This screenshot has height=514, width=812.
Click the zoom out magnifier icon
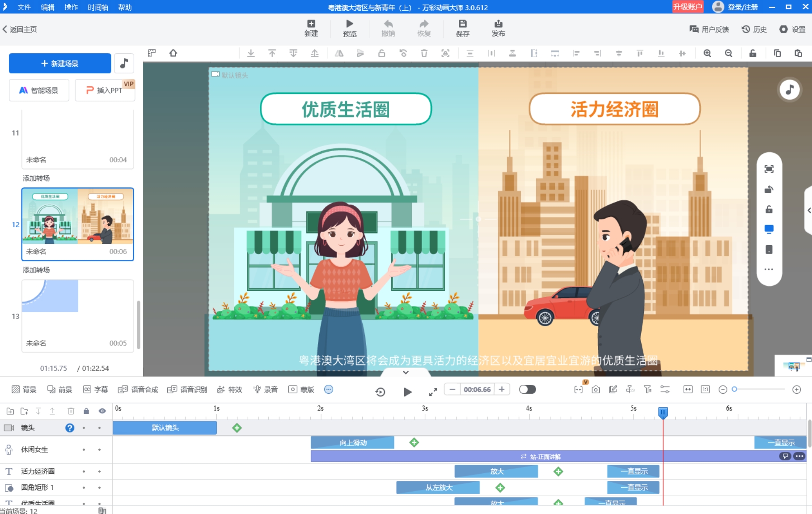point(728,53)
